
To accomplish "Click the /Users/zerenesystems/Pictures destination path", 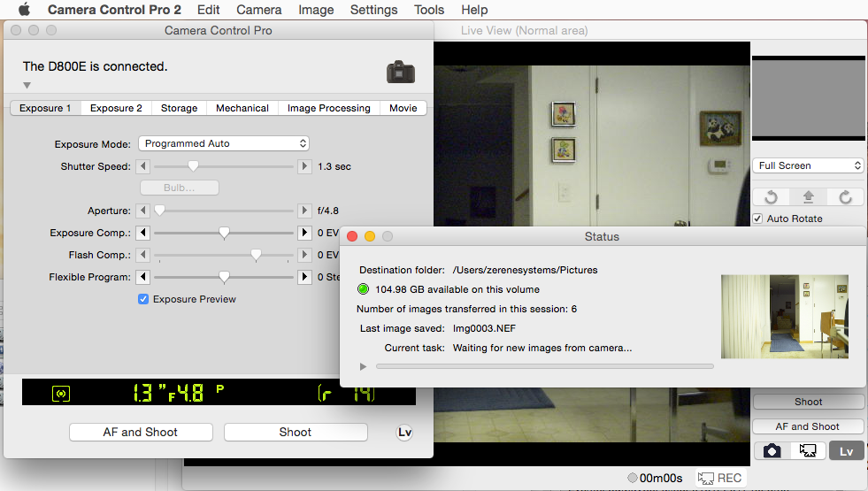I will [526, 270].
